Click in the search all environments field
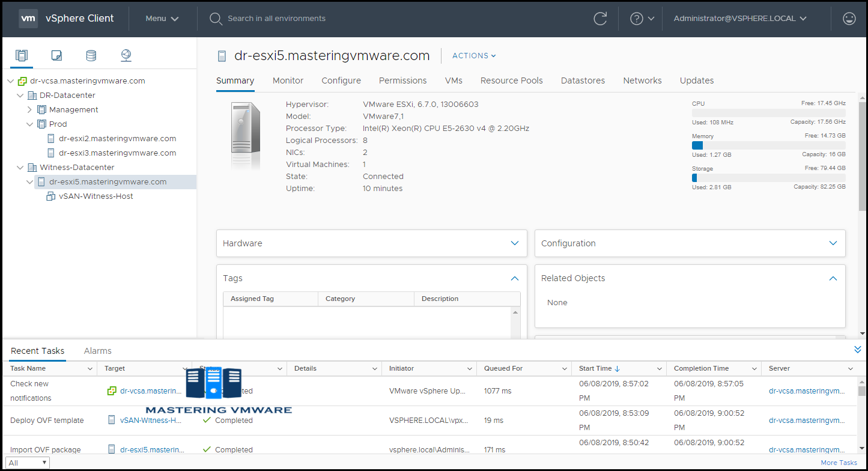 coord(276,19)
